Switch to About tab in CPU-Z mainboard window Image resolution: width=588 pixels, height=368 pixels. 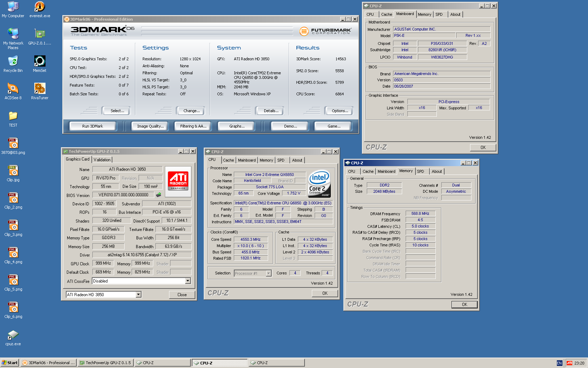455,14
